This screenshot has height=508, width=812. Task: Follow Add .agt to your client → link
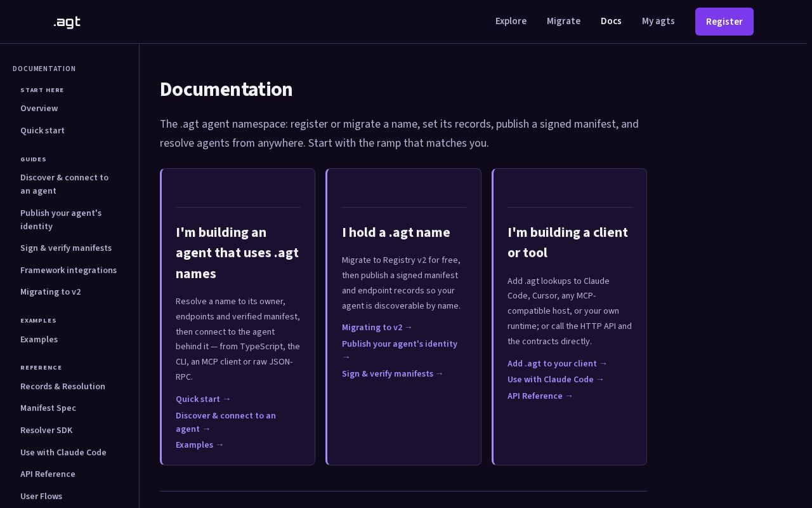pyautogui.click(x=557, y=364)
